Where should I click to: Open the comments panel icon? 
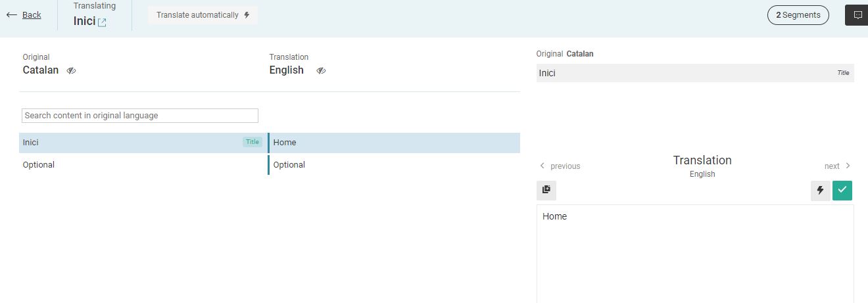(x=857, y=15)
